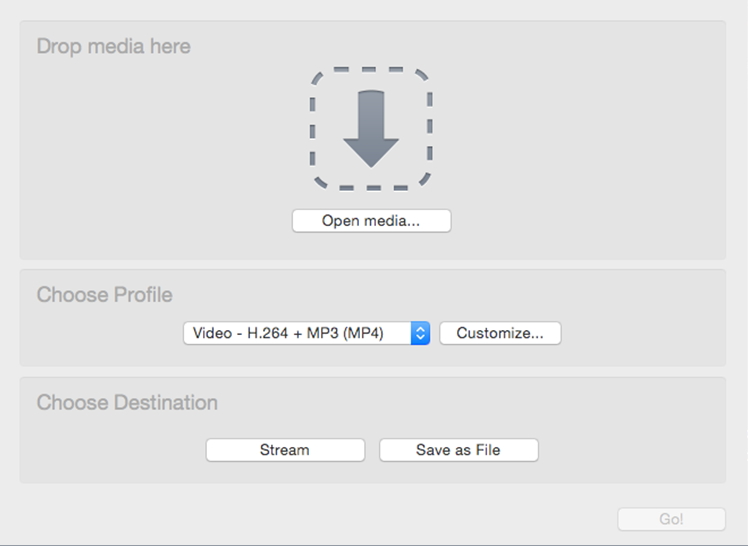
Task: Click blank space right of Customize... button
Action: click(x=640, y=334)
